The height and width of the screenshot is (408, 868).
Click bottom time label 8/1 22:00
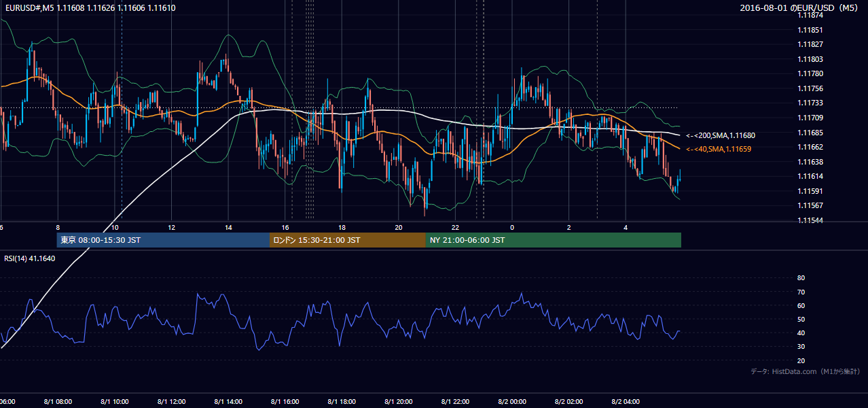tap(455, 402)
